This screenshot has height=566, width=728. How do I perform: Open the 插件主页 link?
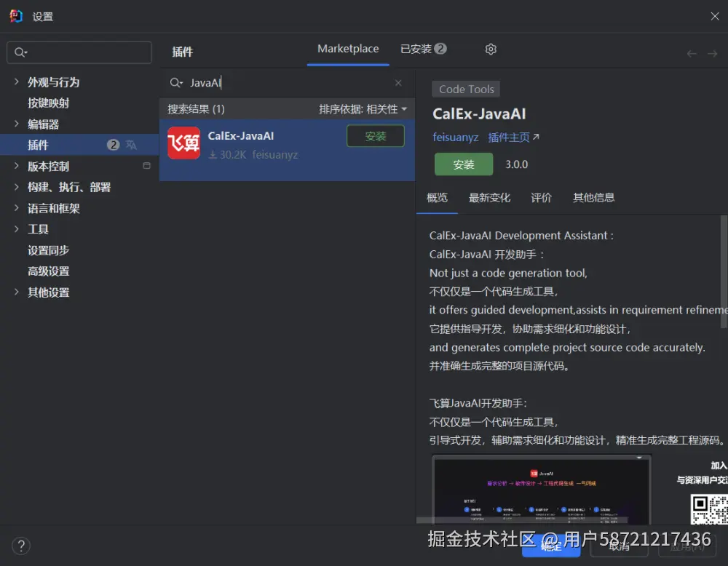pyautogui.click(x=509, y=137)
